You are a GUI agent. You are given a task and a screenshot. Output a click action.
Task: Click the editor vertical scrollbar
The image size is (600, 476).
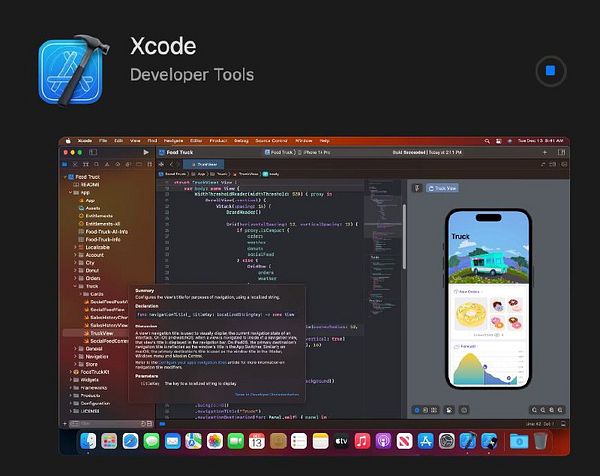click(404, 237)
